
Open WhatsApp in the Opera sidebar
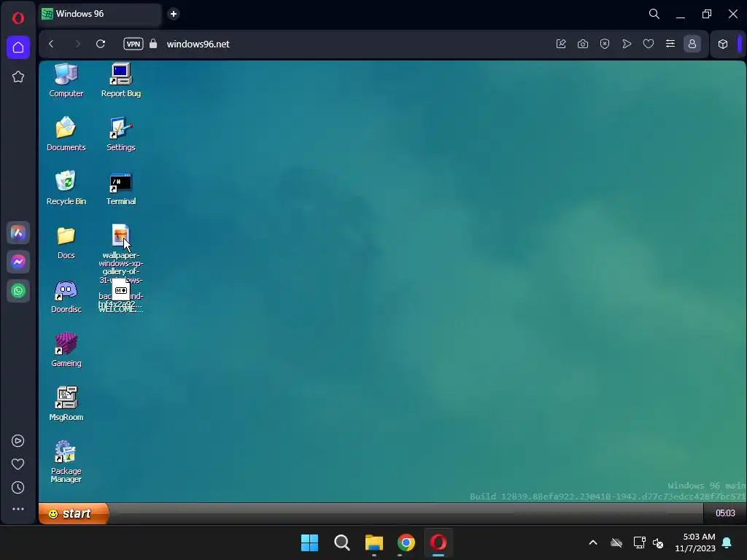click(18, 291)
